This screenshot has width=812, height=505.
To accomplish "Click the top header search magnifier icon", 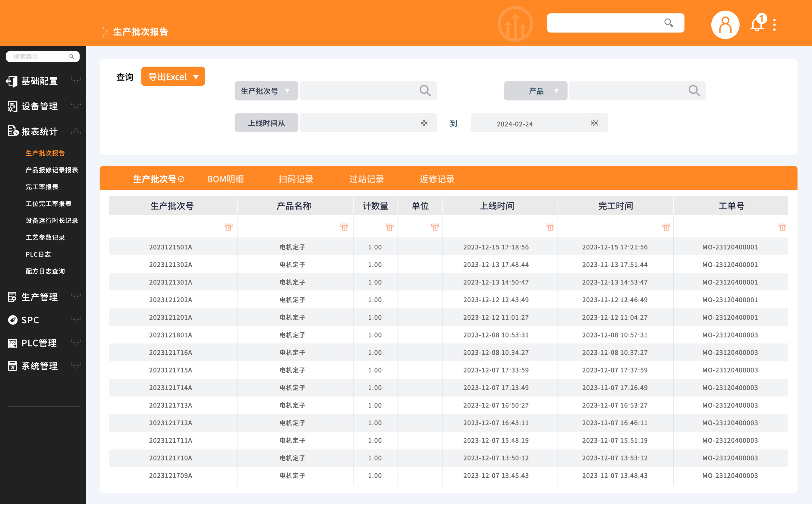I will tap(668, 23).
